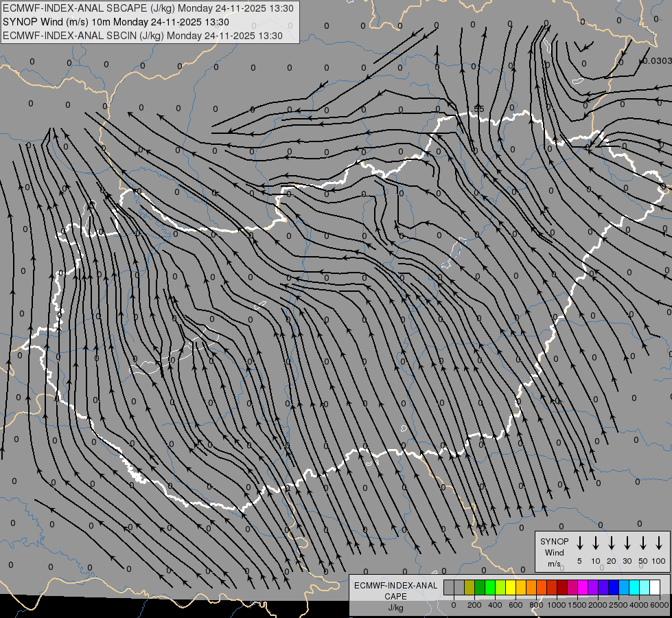The image size is (672, 618).
Task: Select the sky blue swatch right of 2500 tick
Action: click(x=624, y=587)
